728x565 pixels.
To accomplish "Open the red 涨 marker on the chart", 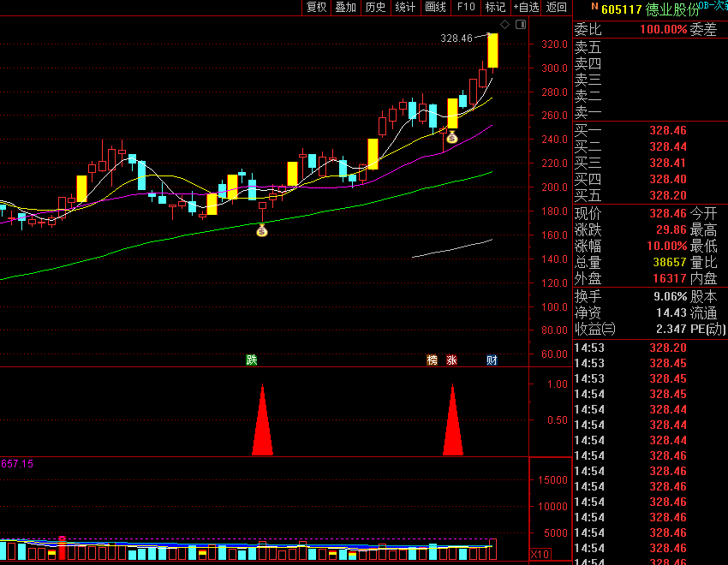I will coord(451,360).
